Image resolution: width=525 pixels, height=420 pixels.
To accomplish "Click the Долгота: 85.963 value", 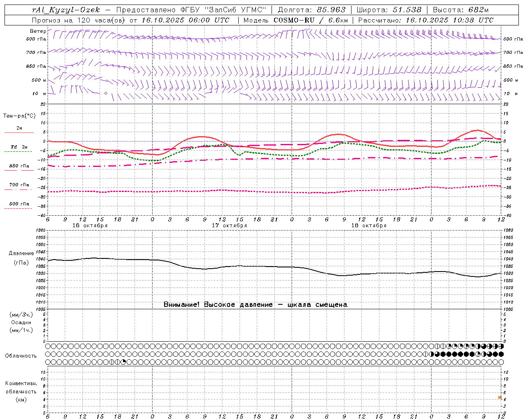I will tap(312, 10).
